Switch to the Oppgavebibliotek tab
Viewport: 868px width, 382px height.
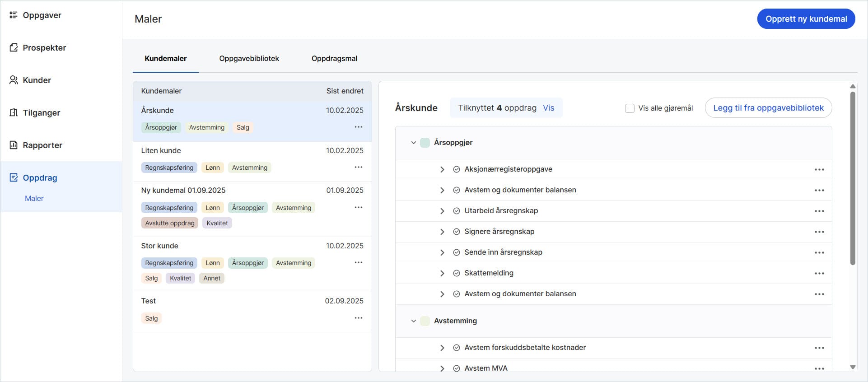pos(249,59)
